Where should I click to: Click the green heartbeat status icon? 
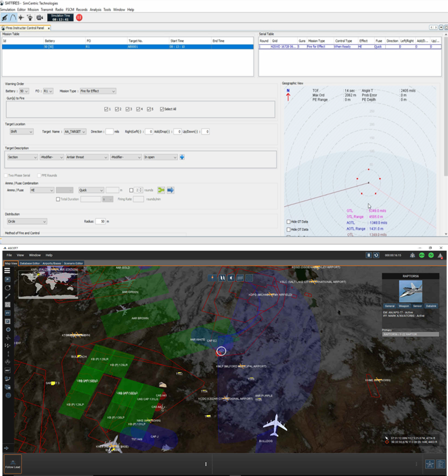click(431, 255)
